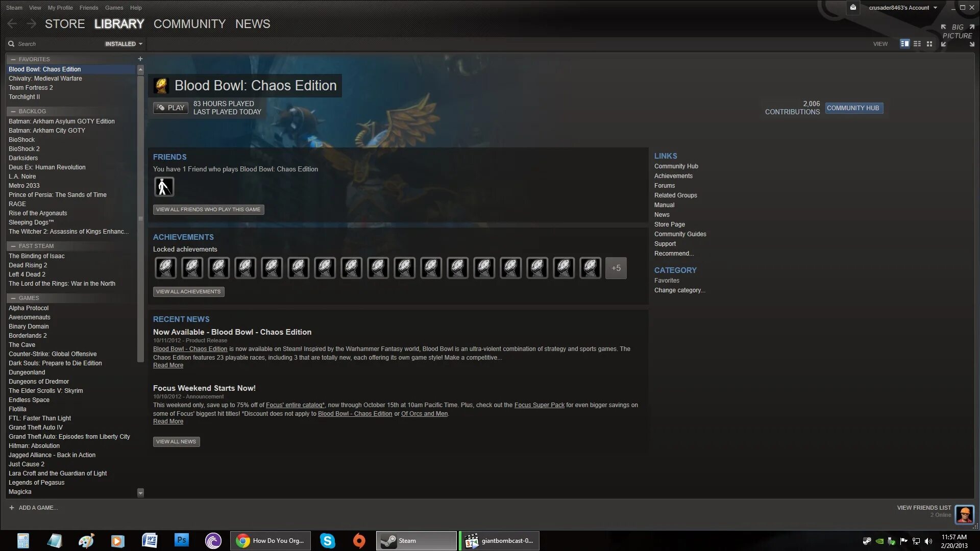
Task: Open the Games menu
Action: point(113,7)
